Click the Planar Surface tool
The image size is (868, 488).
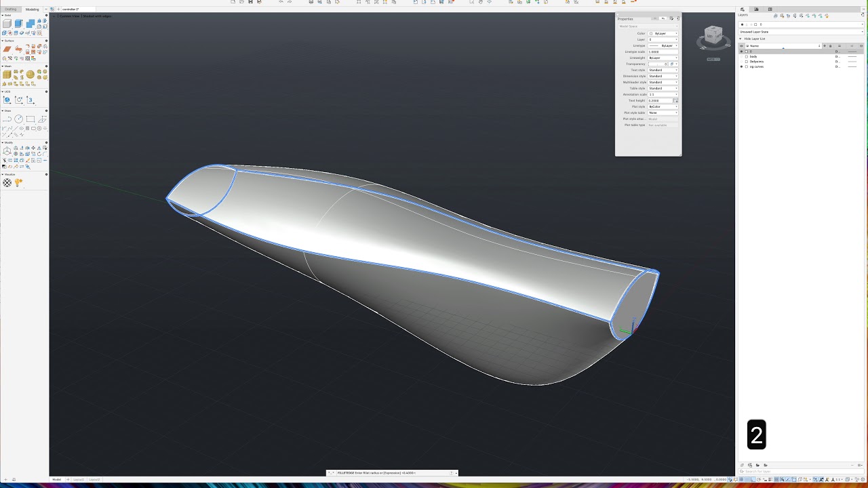(7, 49)
